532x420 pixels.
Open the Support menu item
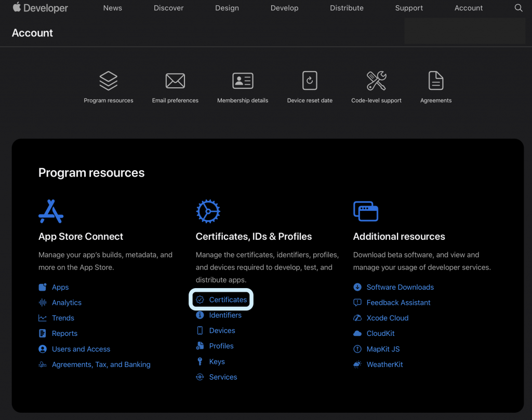point(409,8)
